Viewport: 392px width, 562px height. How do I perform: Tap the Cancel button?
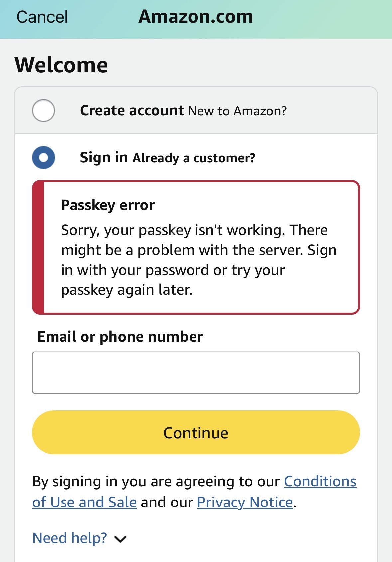point(42,17)
